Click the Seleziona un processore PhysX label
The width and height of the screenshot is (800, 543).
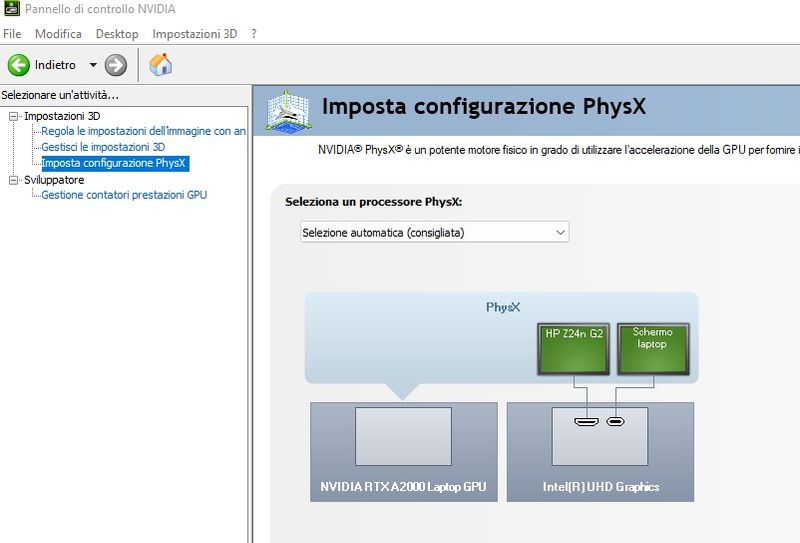[373, 202]
